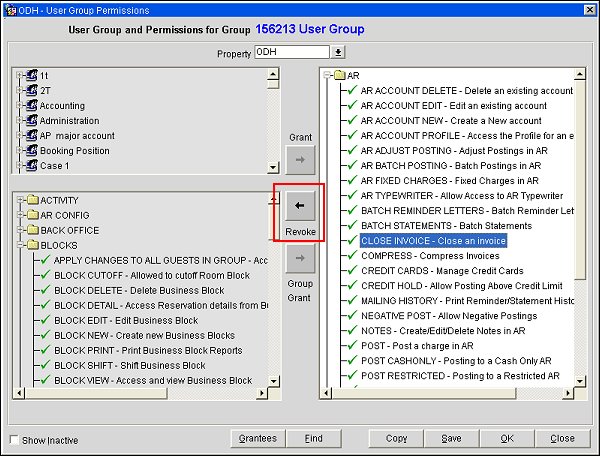Expand the ACTIVITY permission folder

pos(18,200)
